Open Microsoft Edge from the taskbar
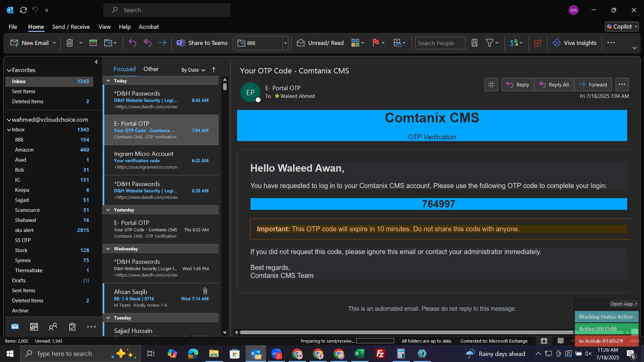The height and width of the screenshot is (362, 644). pyautogui.click(x=193, y=354)
